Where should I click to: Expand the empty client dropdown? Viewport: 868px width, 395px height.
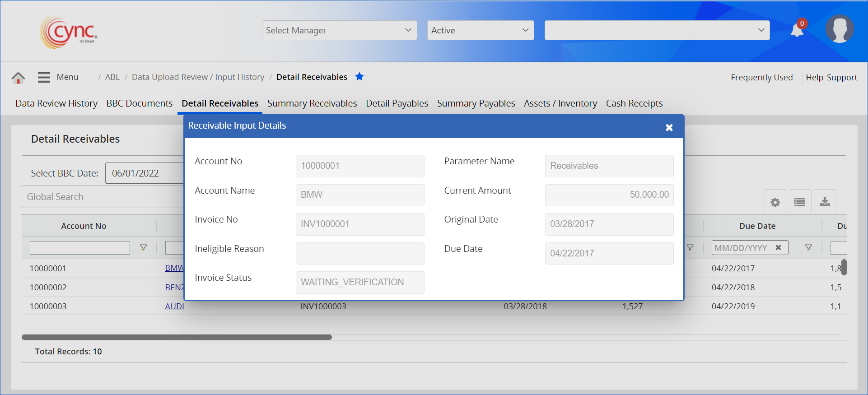[657, 30]
